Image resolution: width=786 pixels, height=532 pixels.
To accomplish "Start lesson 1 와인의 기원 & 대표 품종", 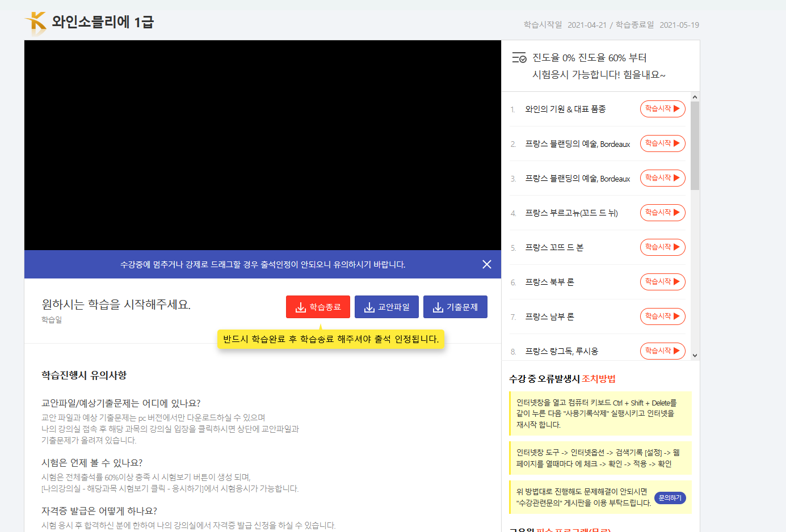I will pyautogui.click(x=662, y=109).
